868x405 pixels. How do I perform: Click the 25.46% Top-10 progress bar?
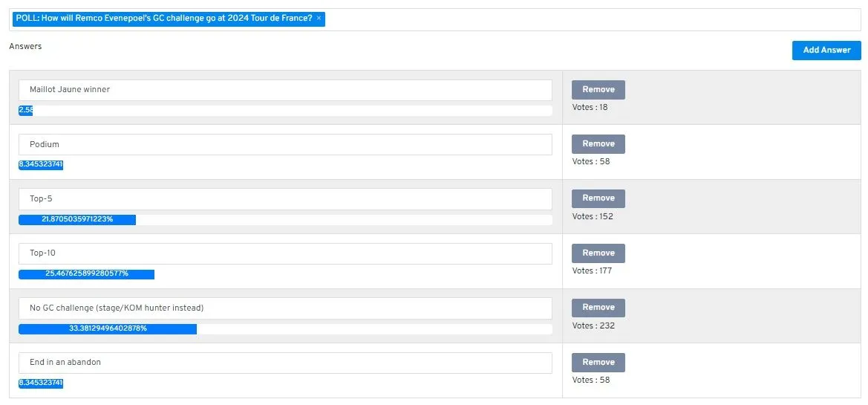tap(86, 273)
